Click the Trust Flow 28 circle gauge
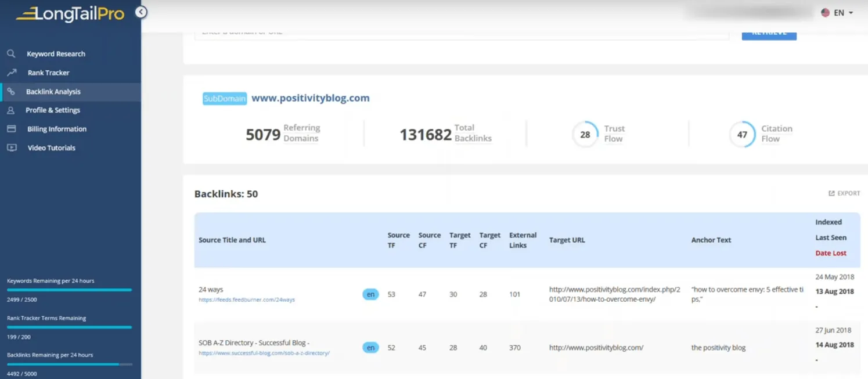 tap(585, 135)
